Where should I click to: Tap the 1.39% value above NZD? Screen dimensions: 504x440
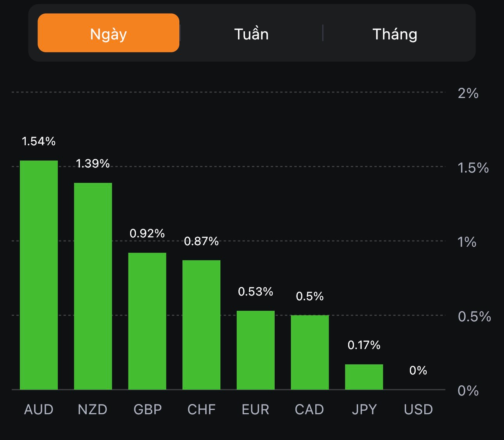[x=93, y=164]
